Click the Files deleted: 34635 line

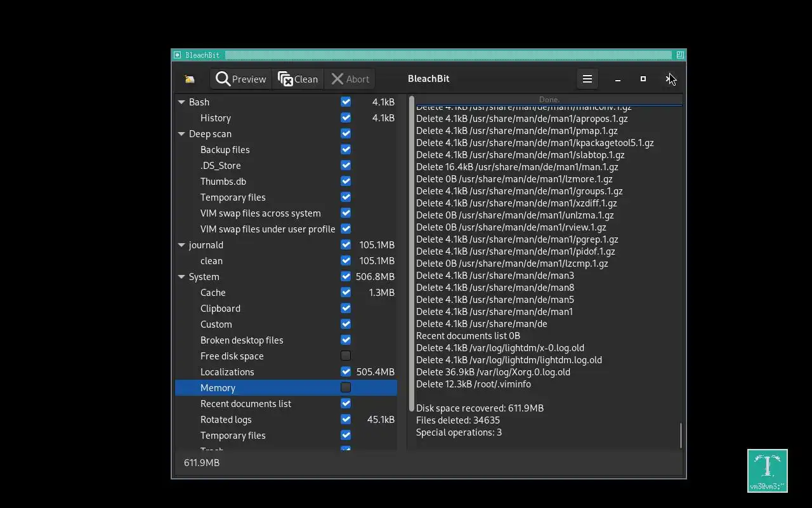point(458,420)
